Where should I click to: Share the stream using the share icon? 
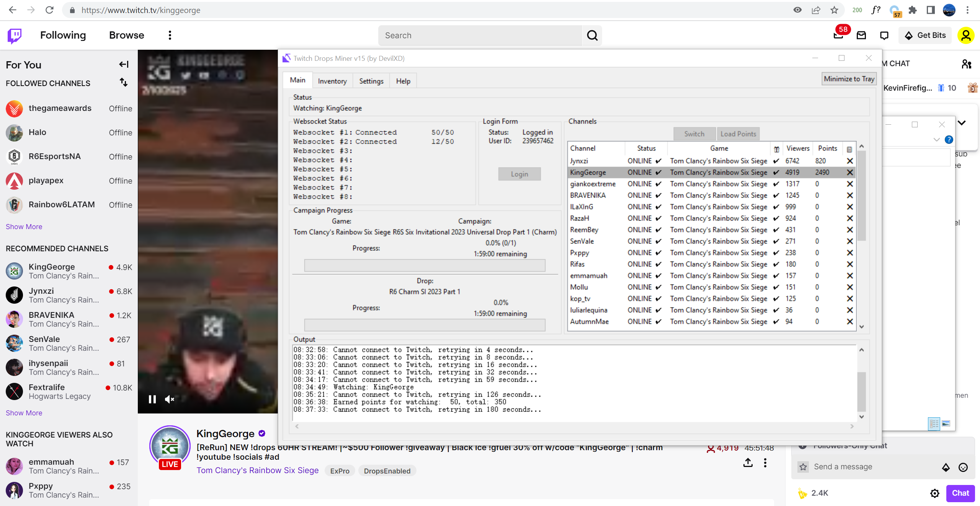coord(747,462)
